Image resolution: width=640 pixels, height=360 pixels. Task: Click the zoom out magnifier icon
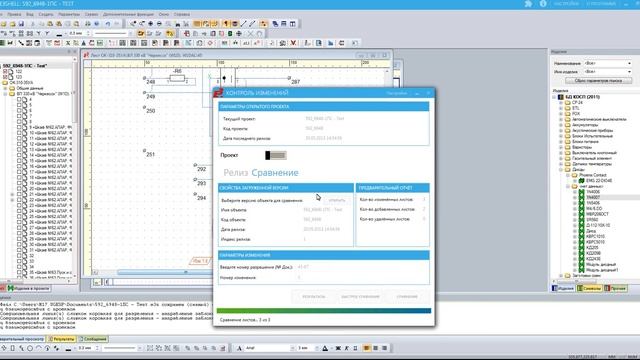point(159,24)
